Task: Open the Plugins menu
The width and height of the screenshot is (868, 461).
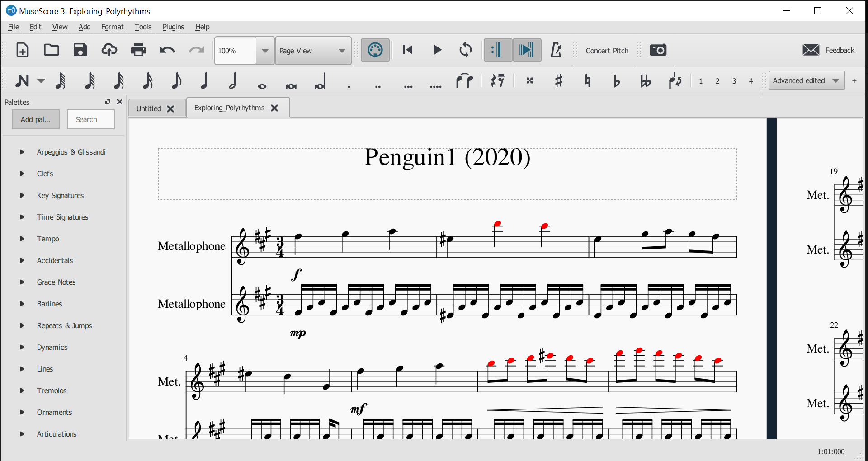Action: (x=173, y=27)
